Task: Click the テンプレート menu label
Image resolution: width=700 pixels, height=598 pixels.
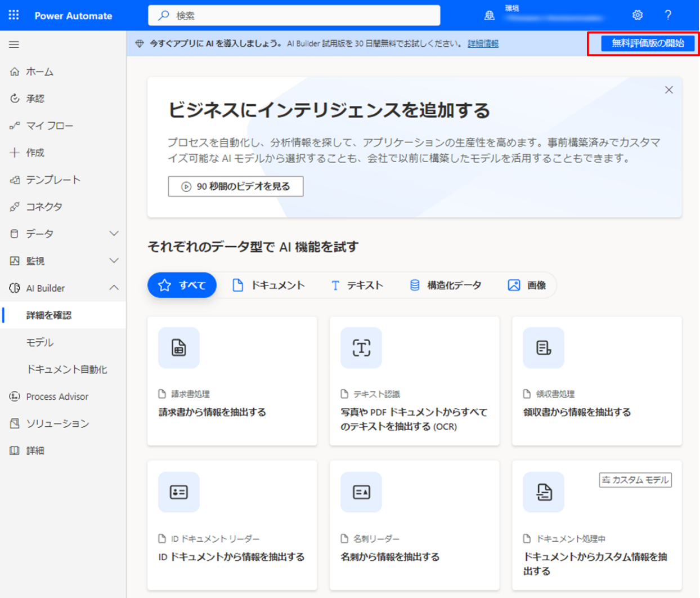Action: (x=53, y=180)
